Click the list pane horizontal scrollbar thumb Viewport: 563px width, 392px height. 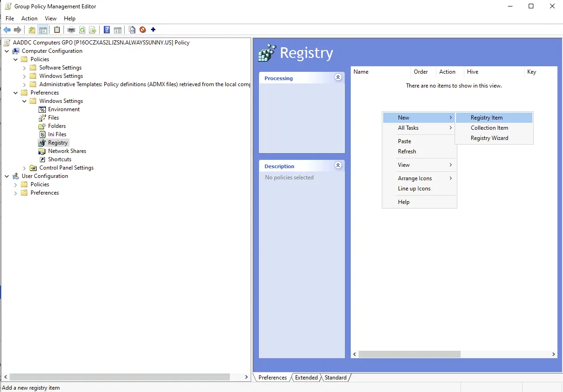tap(410, 354)
